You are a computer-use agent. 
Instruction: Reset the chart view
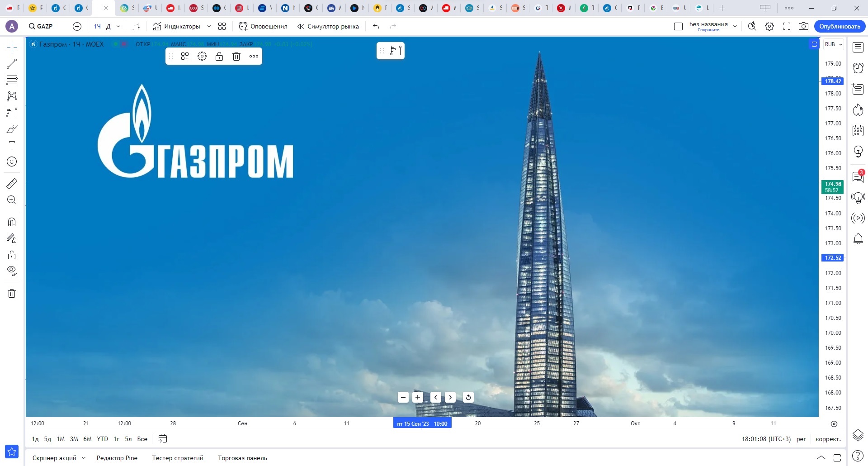(468, 397)
